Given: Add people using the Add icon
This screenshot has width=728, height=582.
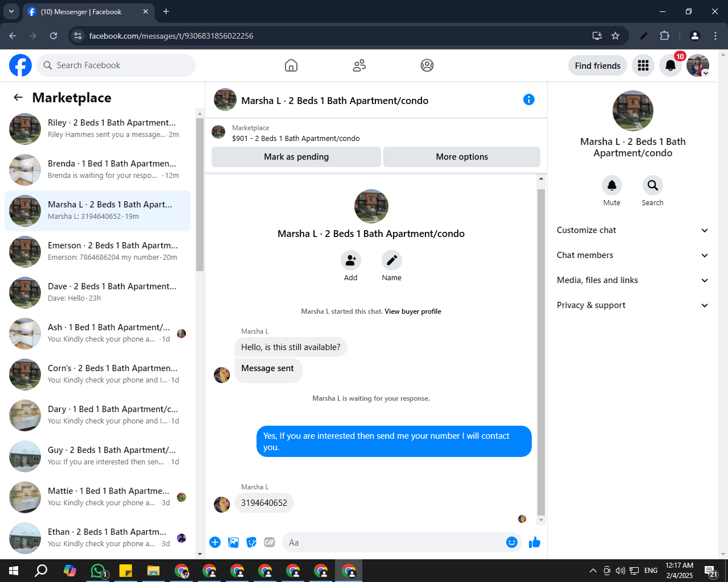Looking at the screenshot, I should 351,260.
